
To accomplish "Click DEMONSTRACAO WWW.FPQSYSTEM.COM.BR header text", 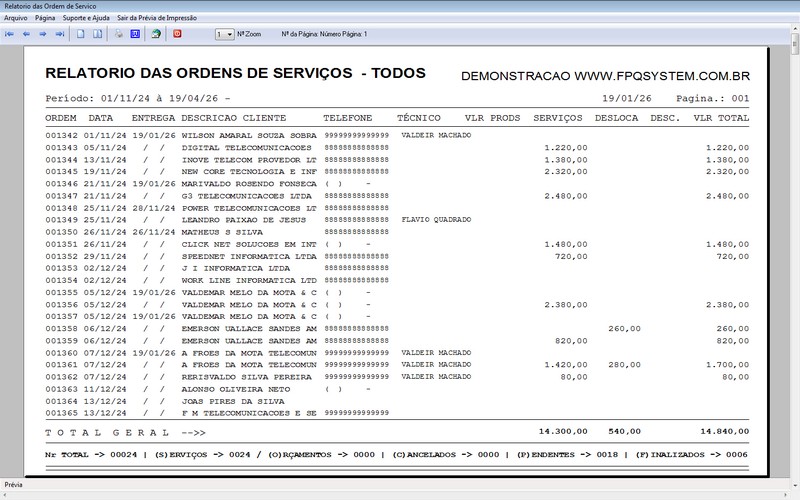I will point(605,76).
